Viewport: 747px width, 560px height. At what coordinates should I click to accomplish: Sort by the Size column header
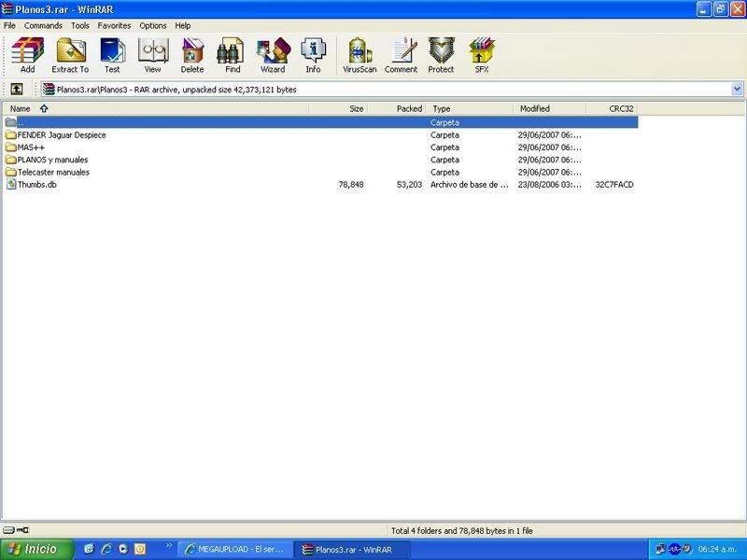click(338, 108)
